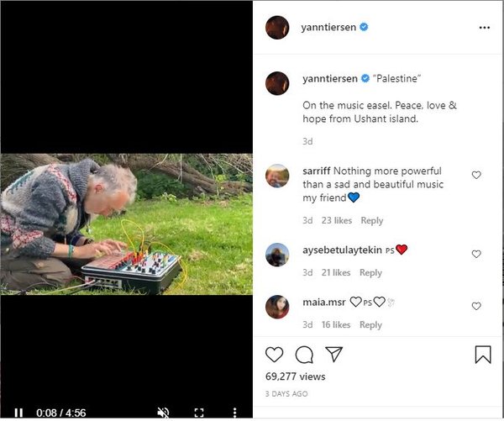Open video player more options menu
The height and width of the screenshot is (421, 504).
(234, 413)
